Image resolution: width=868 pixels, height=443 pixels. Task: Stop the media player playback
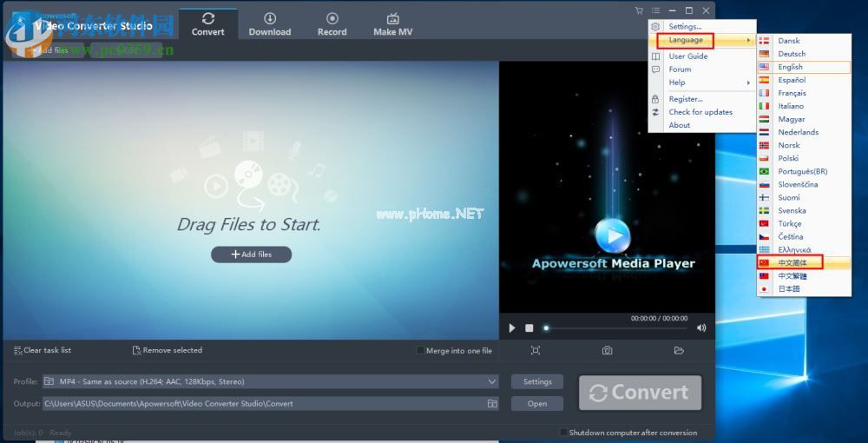(529, 328)
